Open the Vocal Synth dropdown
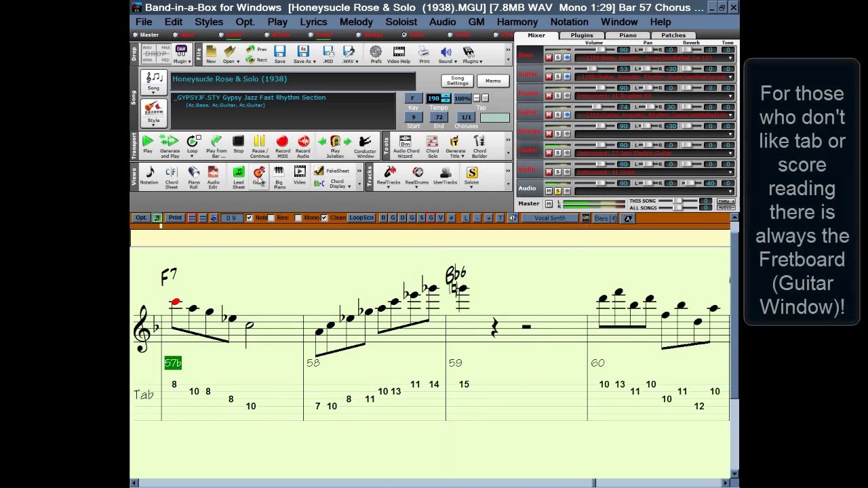868x488 pixels. pos(551,218)
